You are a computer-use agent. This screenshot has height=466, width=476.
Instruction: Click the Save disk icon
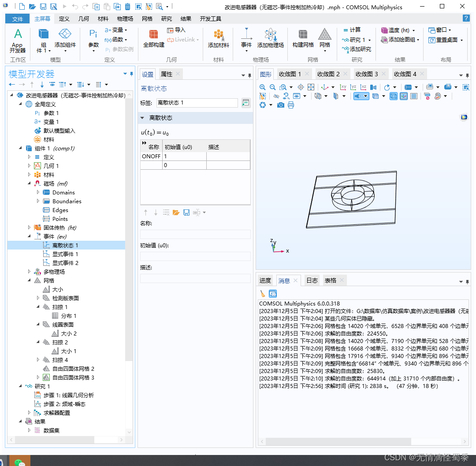pyautogui.click(x=43, y=6)
